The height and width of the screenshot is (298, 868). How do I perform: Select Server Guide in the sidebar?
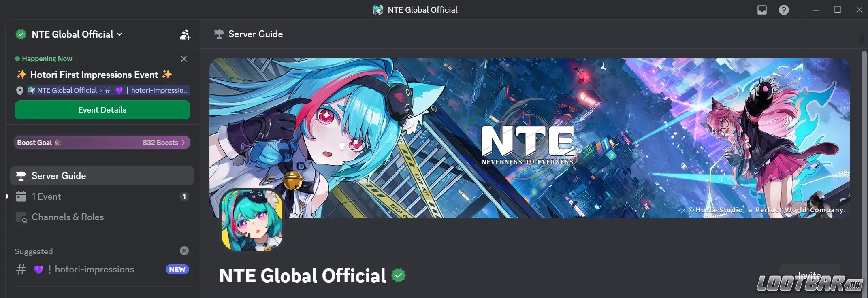(102, 176)
